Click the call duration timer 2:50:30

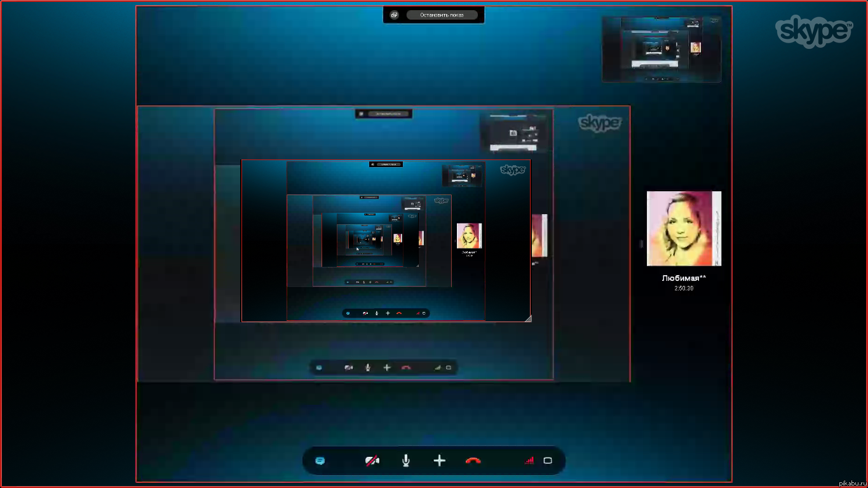684,288
